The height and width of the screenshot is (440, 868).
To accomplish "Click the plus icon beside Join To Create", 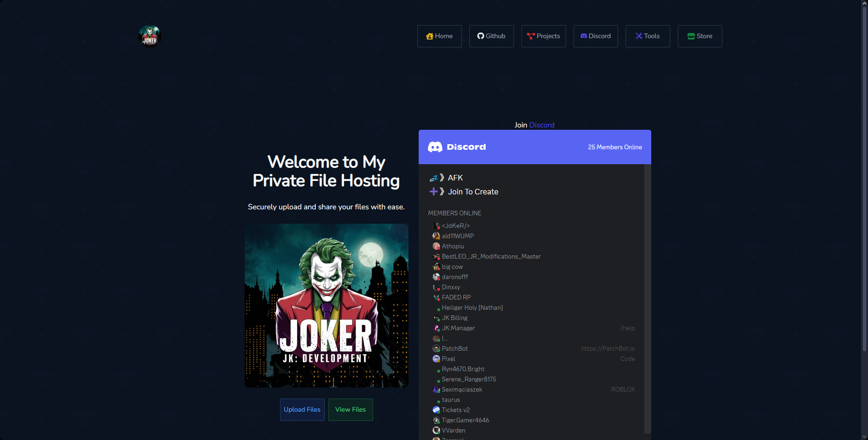I will (x=434, y=192).
